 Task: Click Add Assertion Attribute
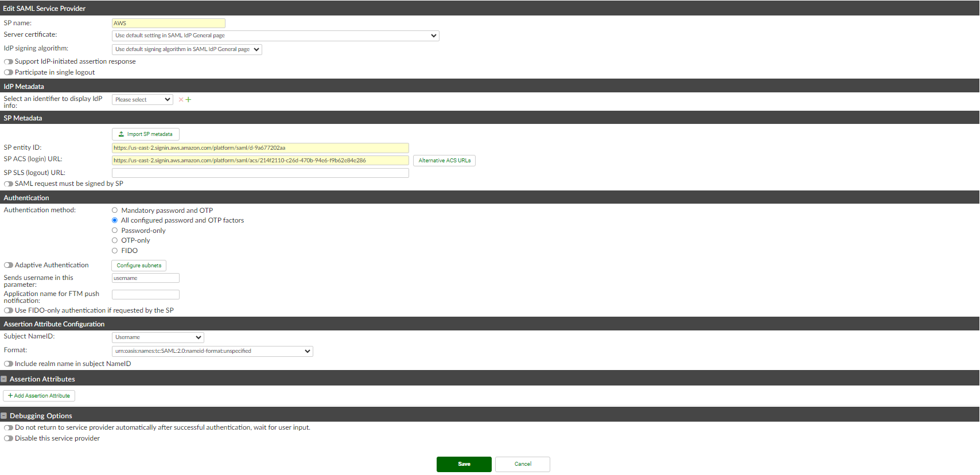pos(39,396)
